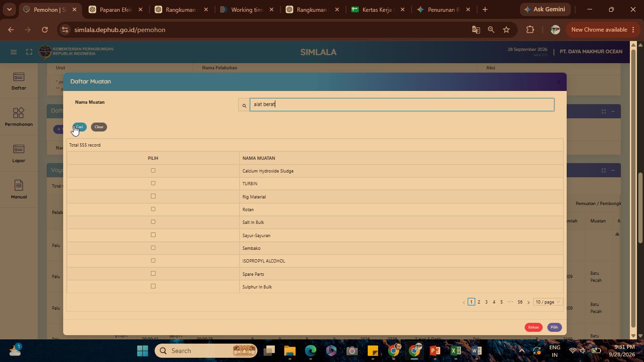
Task: Open the Permohonan sidebar icon
Action: coord(19,117)
